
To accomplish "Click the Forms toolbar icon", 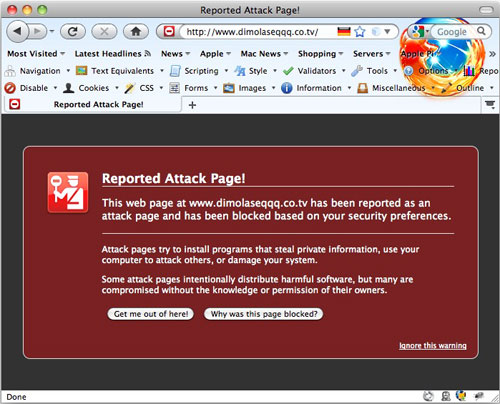I will 174,88.
